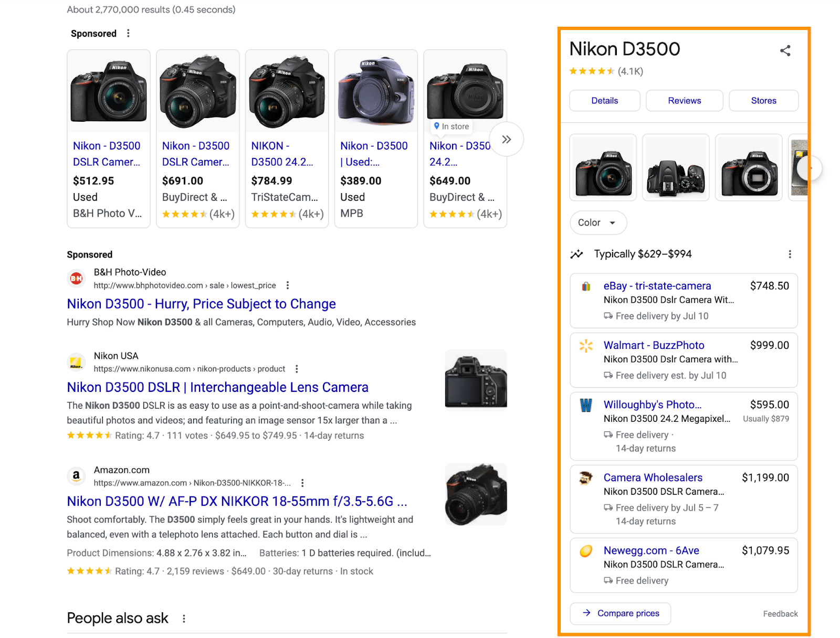
Task: Open eBay - tri-state-camera store listing
Action: click(657, 286)
